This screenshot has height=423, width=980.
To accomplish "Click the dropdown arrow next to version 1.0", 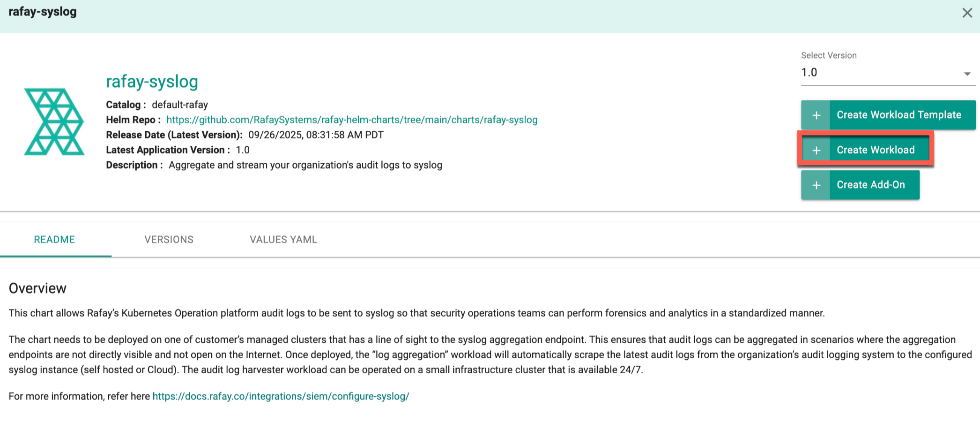I will 966,73.
